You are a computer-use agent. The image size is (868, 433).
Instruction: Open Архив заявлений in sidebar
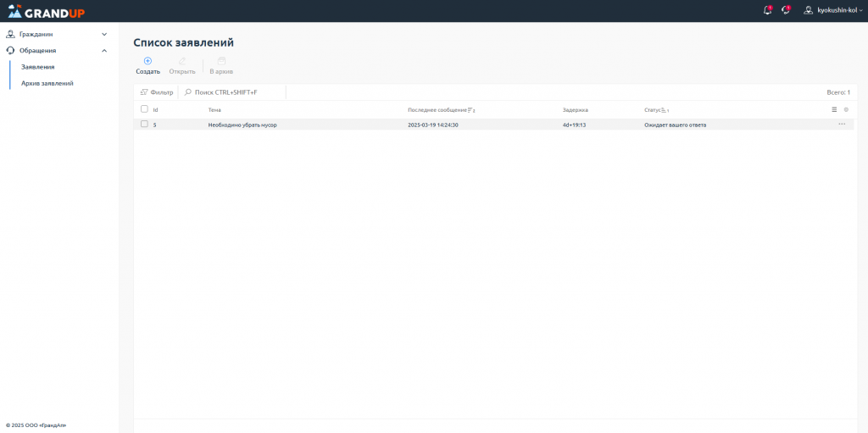[47, 83]
